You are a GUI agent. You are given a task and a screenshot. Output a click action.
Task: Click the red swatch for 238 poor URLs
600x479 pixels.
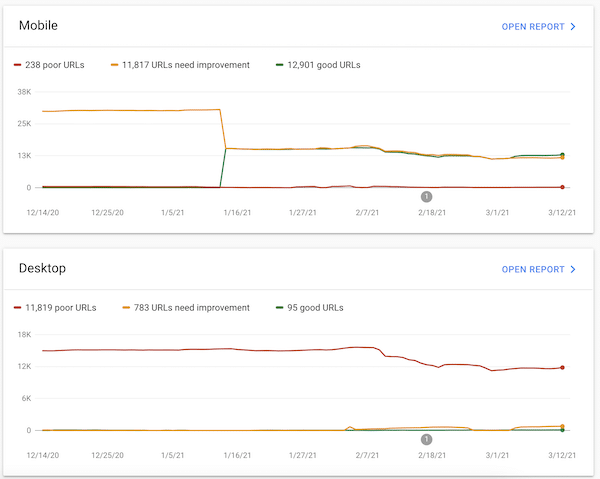tap(17, 65)
